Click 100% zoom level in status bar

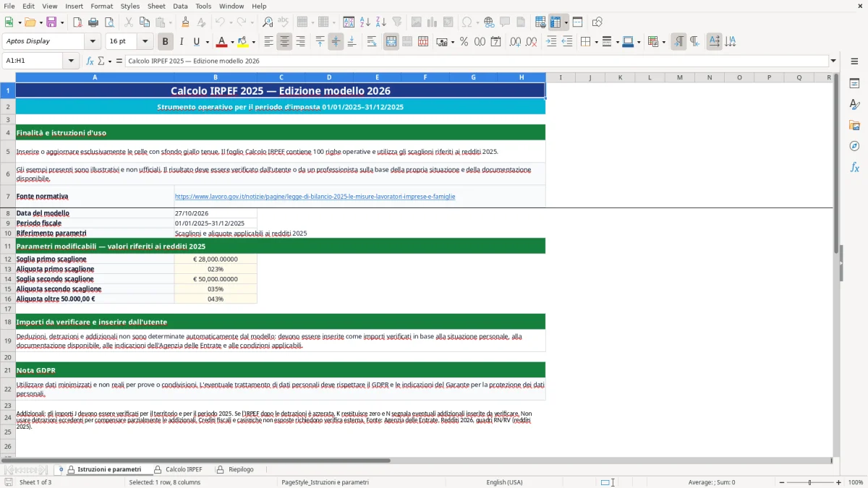pos(856,482)
